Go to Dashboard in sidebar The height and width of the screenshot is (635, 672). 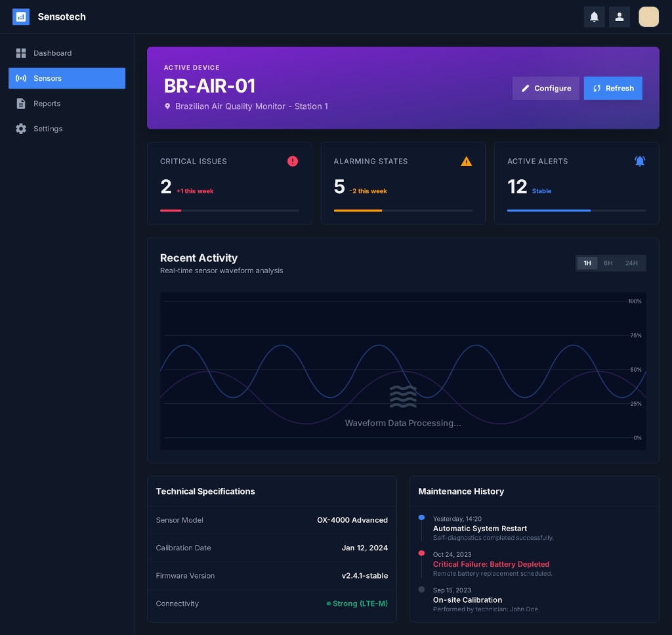click(67, 53)
